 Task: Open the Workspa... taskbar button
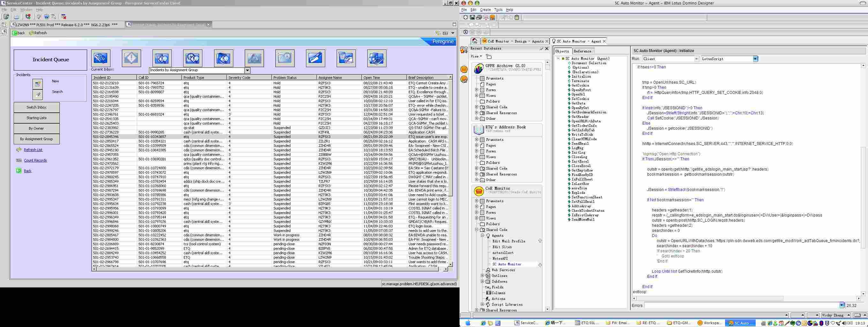tap(710, 323)
